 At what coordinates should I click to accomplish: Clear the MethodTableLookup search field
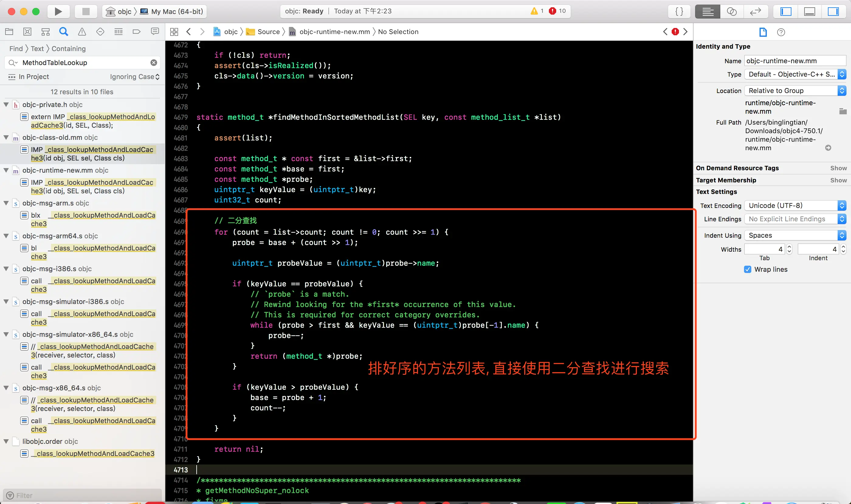pyautogui.click(x=154, y=63)
